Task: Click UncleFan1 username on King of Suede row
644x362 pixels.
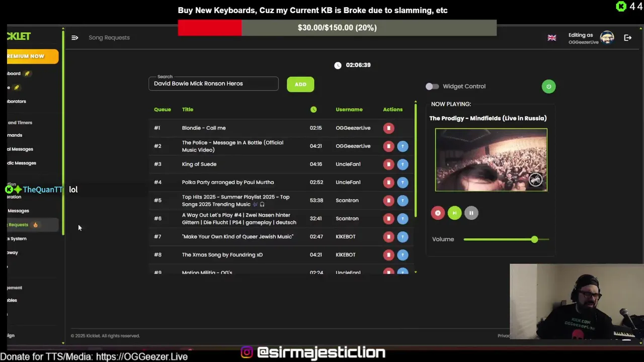Action: point(348,164)
